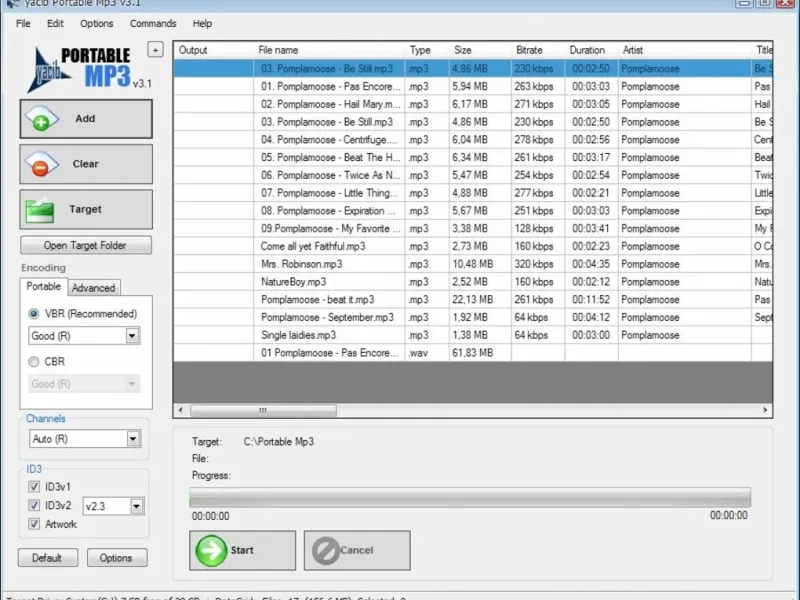Select row 'Come all yet Faithful.mp3'
This screenshot has height=600, width=800.
(473, 246)
